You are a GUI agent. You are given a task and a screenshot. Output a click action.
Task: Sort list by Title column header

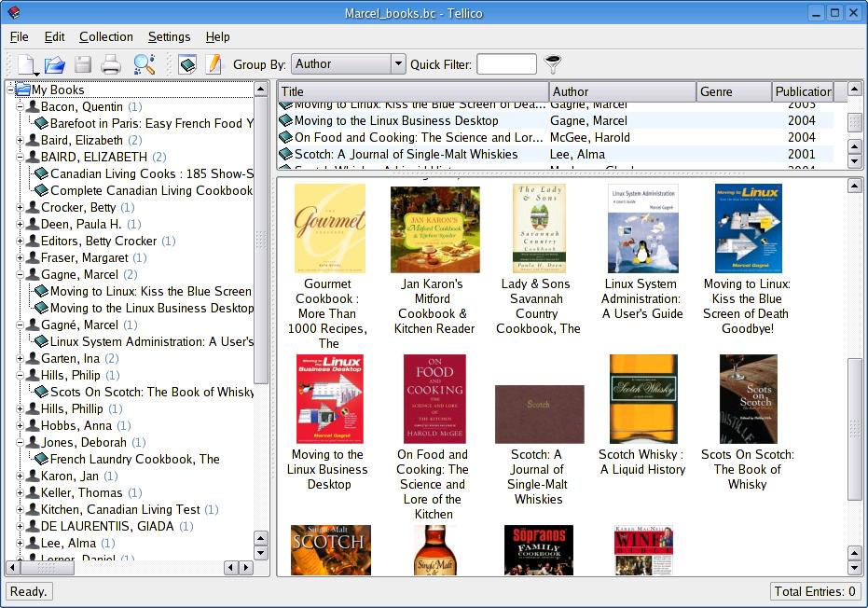[412, 91]
